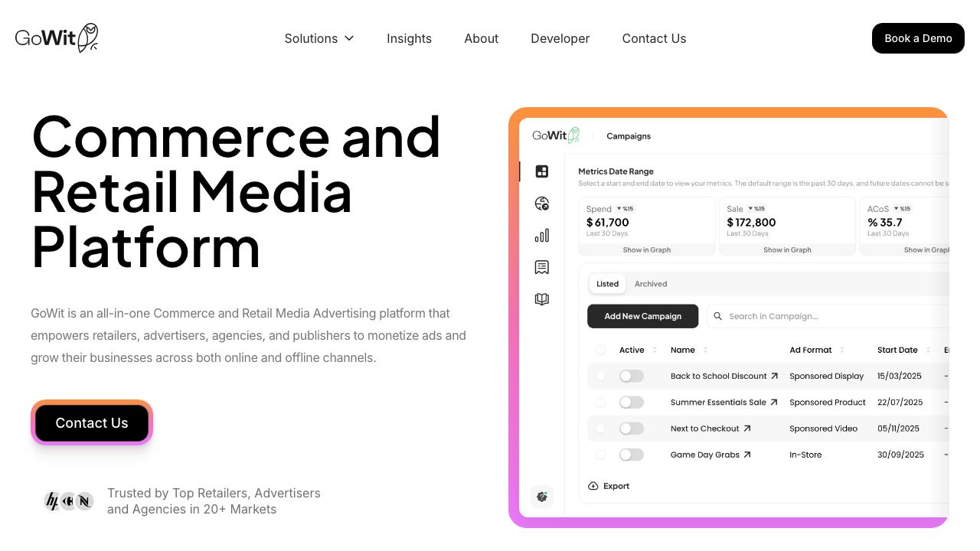Click Sponsored Product ad format cell
This screenshot has height=551, width=980.
828,403
